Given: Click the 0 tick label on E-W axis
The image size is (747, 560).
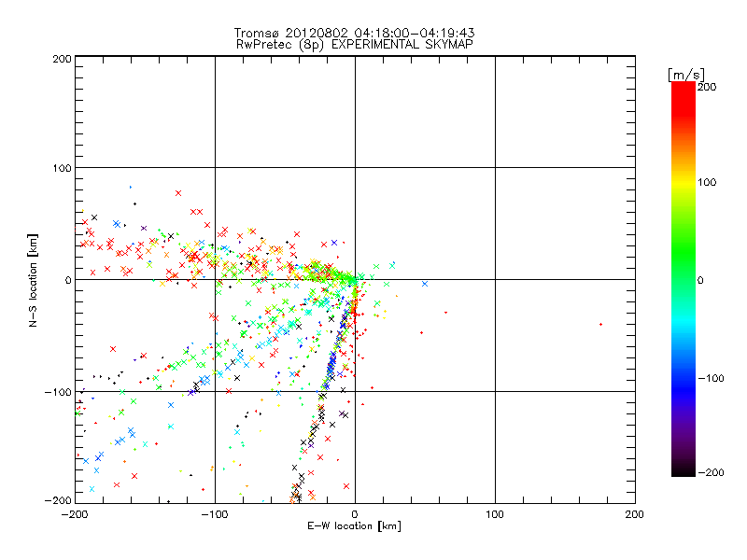Looking at the screenshot, I should (x=355, y=514).
